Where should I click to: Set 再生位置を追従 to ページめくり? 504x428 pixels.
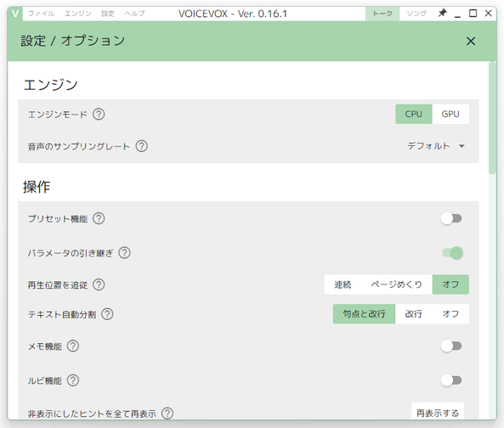pyautogui.click(x=396, y=284)
